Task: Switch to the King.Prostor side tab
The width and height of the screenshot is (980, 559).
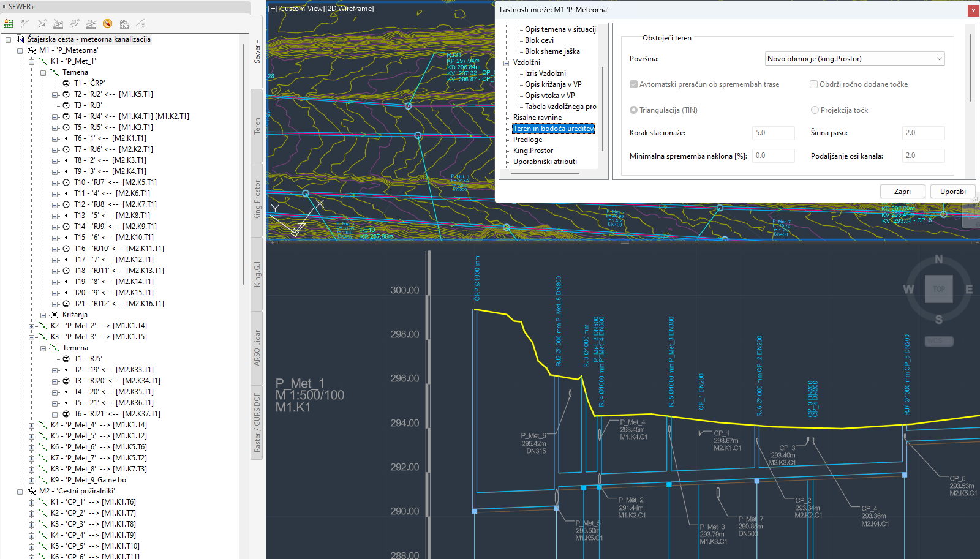Action: click(257, 200)
